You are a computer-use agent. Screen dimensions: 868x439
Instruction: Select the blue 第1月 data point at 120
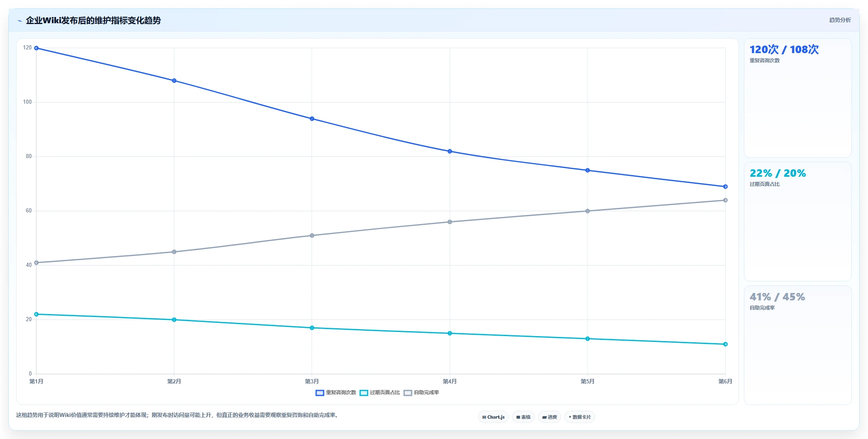coord(37,48)
